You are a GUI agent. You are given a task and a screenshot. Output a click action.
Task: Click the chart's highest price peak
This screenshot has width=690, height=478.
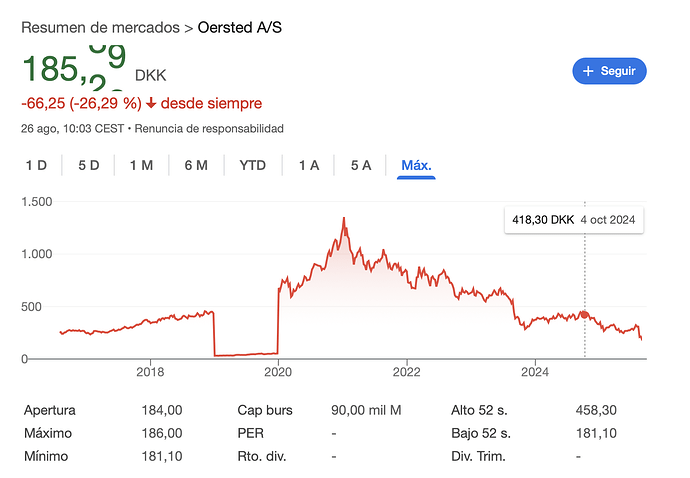344,218
